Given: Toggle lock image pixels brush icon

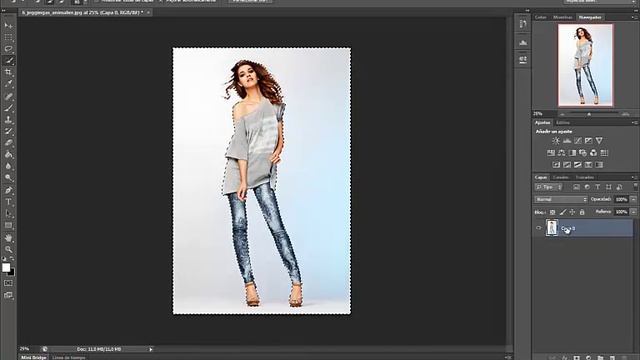Looking at the screenshot, I should (562, 212).
